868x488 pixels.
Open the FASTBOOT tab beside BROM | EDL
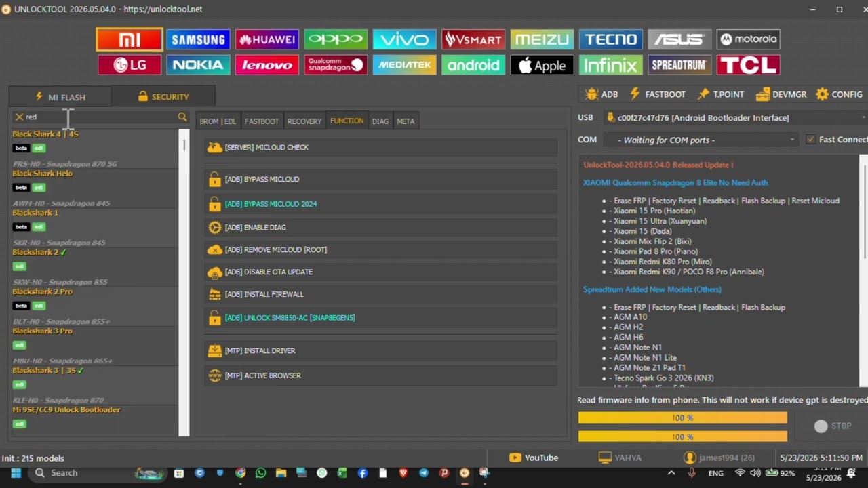pos(262,121)
